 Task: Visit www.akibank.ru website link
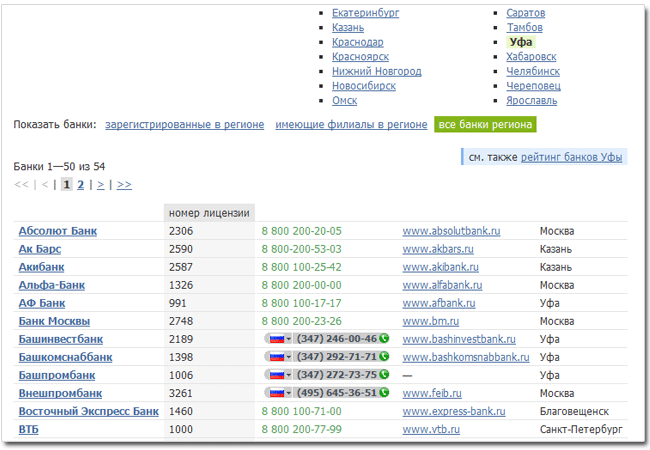(x=441, y=267)
